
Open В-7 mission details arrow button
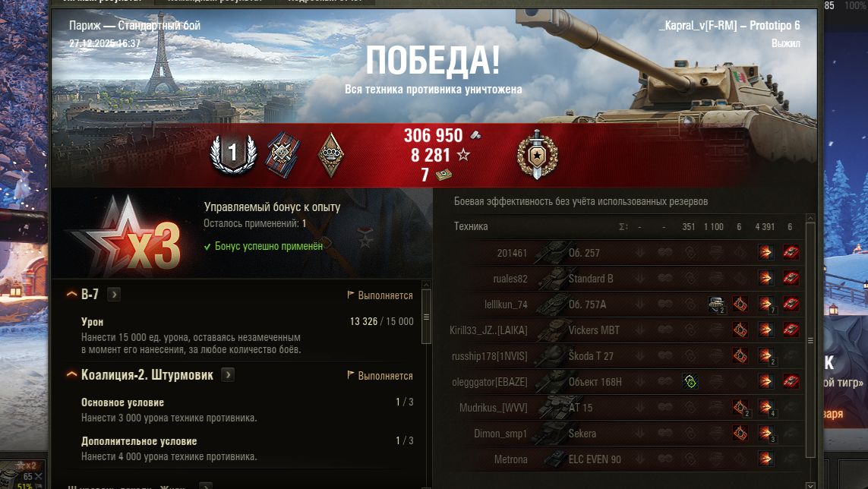pos(113,294)
